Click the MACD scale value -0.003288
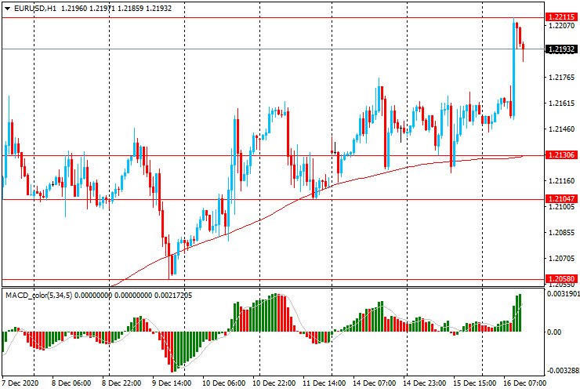 click(x=563, y=371)
